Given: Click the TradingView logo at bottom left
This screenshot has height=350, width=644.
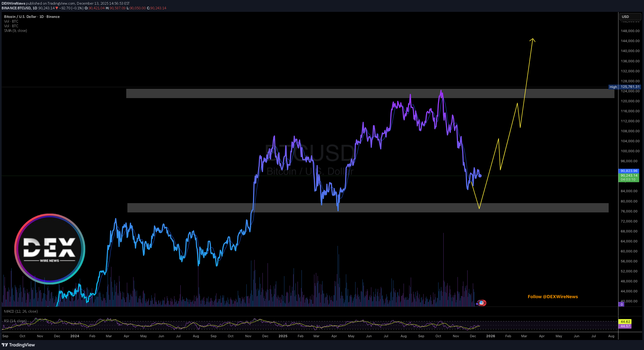Looking at the screenshot, I should (18, 345).
